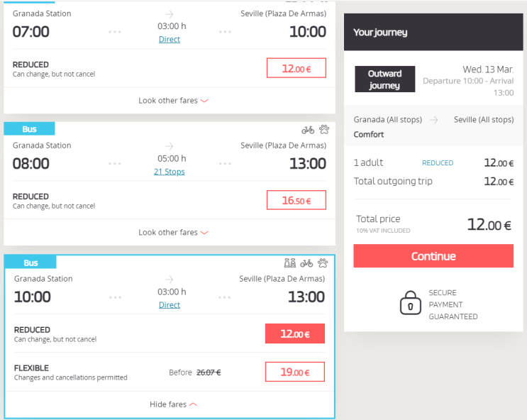Click the pet paw icon on the 10:00 bus
The width and height of the screenshot is (527, 420).
coord(323,263)
